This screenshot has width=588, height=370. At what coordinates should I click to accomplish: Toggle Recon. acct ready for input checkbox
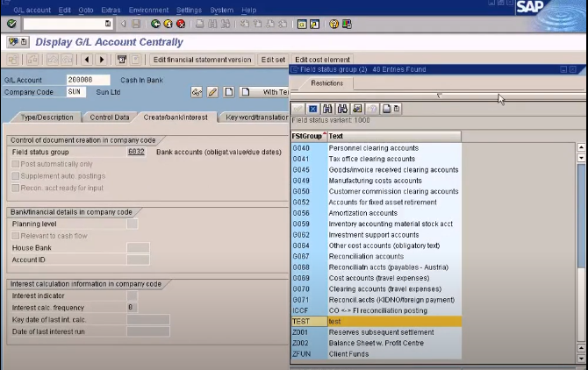click(16, 188)
